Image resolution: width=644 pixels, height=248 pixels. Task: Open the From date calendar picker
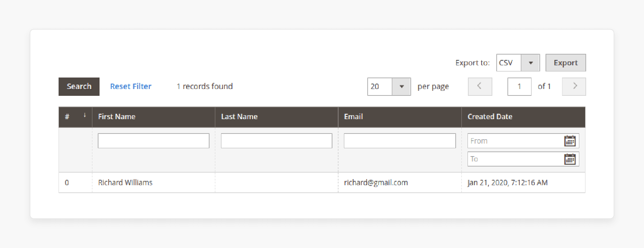570,141
